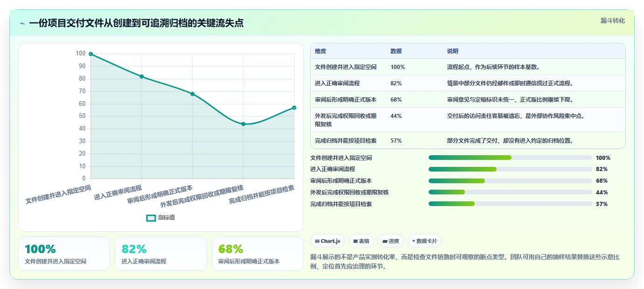Viewport: 644px width, 289px height.
Task: Open the 100% data card
Action: pos(64,254)
